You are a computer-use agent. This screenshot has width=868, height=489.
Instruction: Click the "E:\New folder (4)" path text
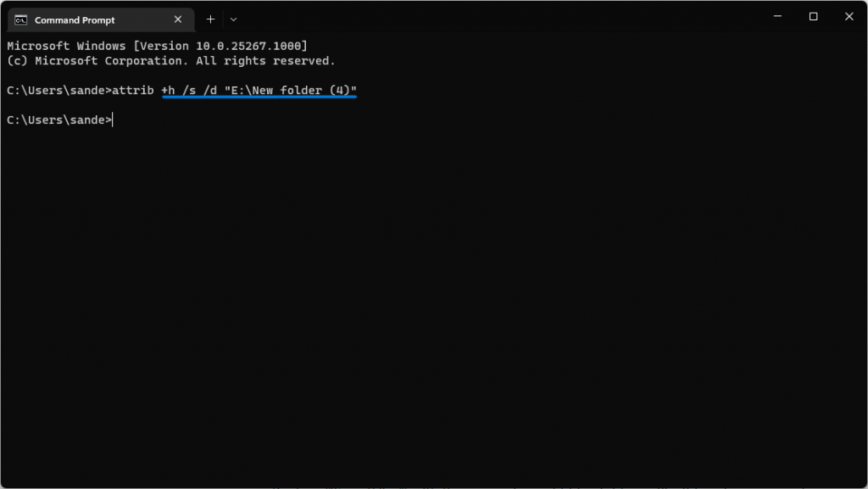(x=291, y=90)
